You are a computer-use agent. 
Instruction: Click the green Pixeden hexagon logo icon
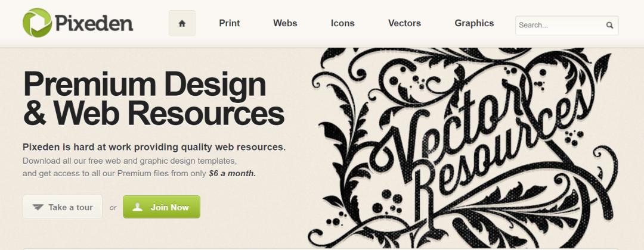point(37,23)
